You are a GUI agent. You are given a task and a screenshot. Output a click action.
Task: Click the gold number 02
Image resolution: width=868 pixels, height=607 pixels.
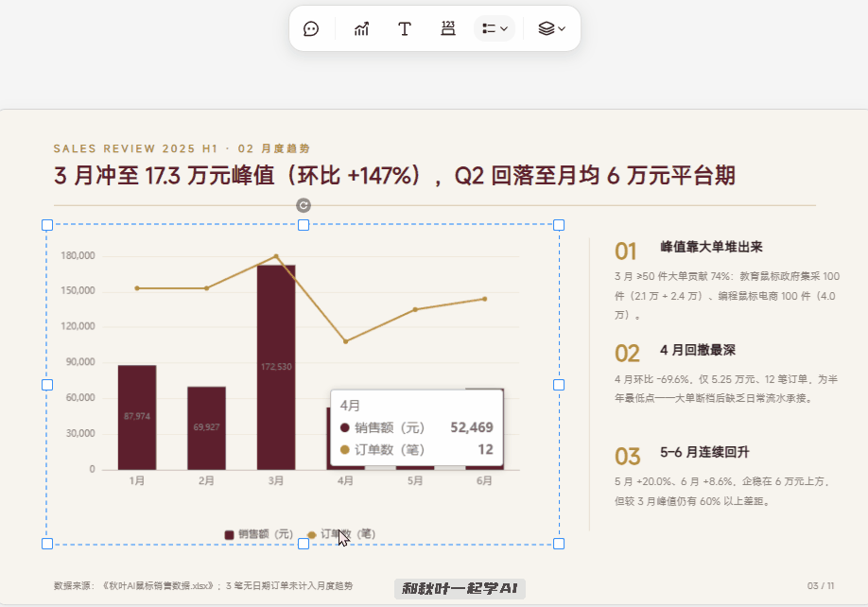point(627,355)
